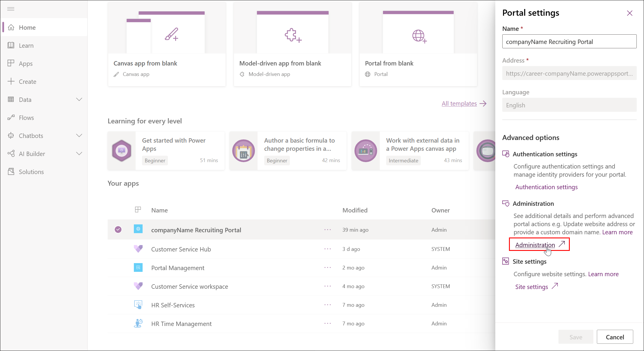Click the Portal Management app icon
This screenshot has width=644, height=351.
tap(138, 267)
